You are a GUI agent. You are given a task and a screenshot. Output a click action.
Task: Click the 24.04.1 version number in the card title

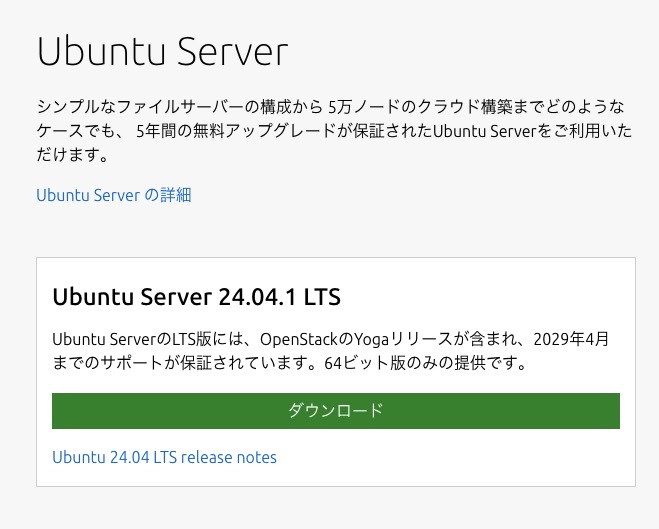click(257, 297)
